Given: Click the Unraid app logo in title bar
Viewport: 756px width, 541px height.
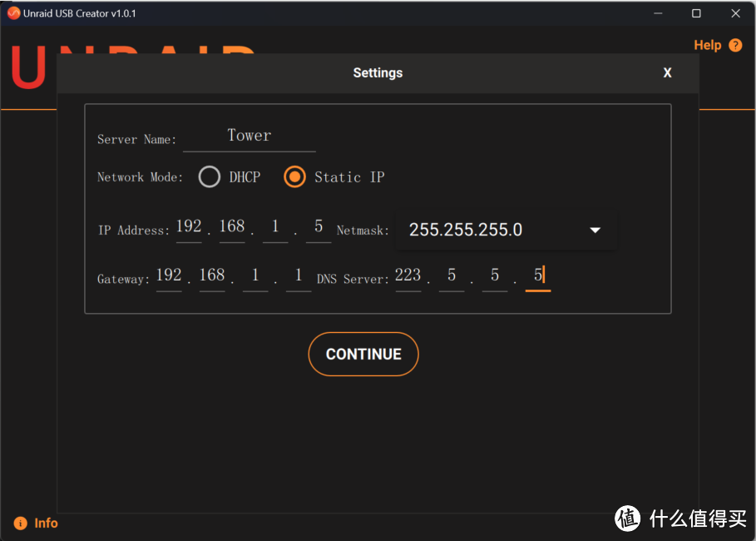Looking at the screenshot, I should tap(13, 13).
